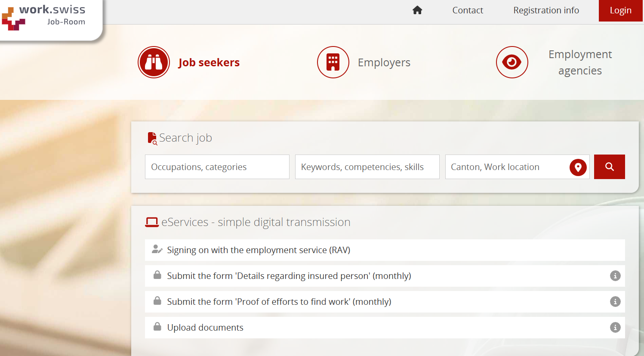The height and width of the screenshot is (356, 644).
Task: Show info for 'Details regarding insured person' form
Action: (x=615, y=276)
